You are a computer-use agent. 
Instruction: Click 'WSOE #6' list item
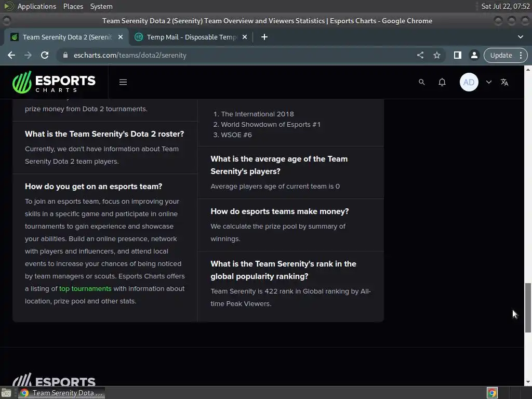pyautogui.click(x=236, y=135)
